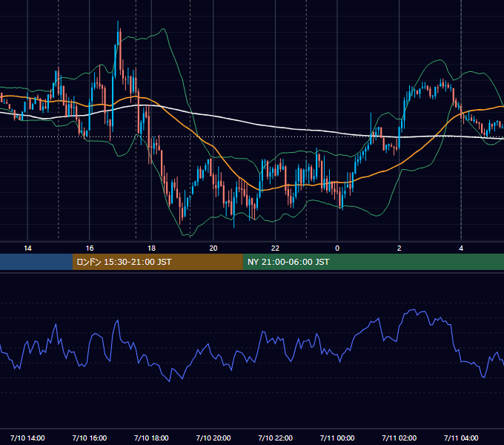
Task: Click the 7/11 00:00 time label
Action: [337, 438]
